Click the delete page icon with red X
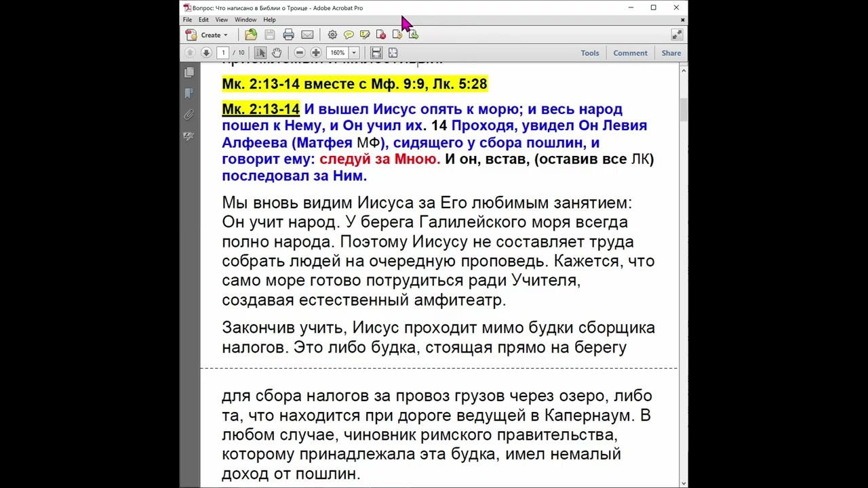 point(381,35)
